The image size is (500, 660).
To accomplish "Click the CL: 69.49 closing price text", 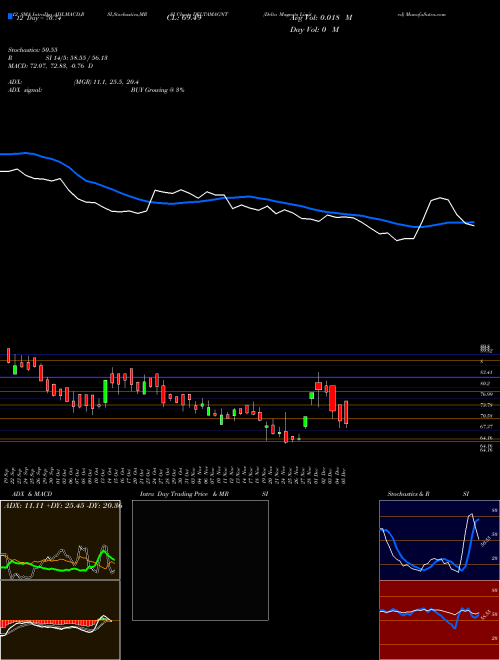I will pos(184,18).
